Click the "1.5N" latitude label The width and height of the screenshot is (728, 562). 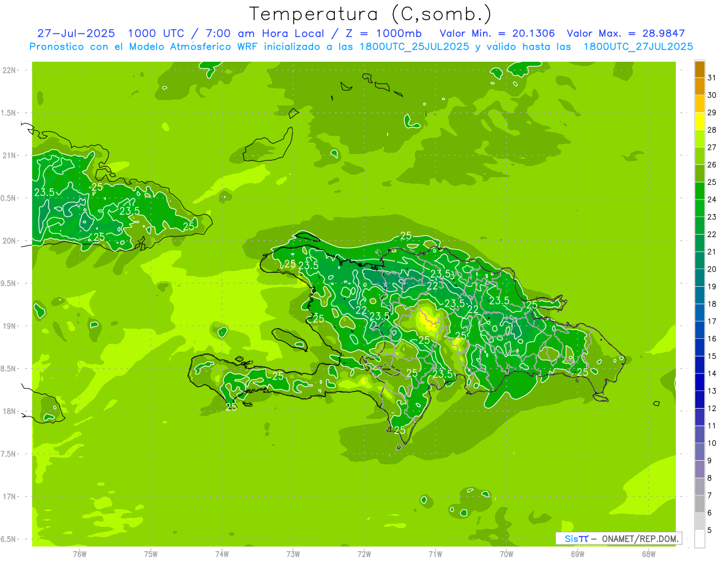9,113
